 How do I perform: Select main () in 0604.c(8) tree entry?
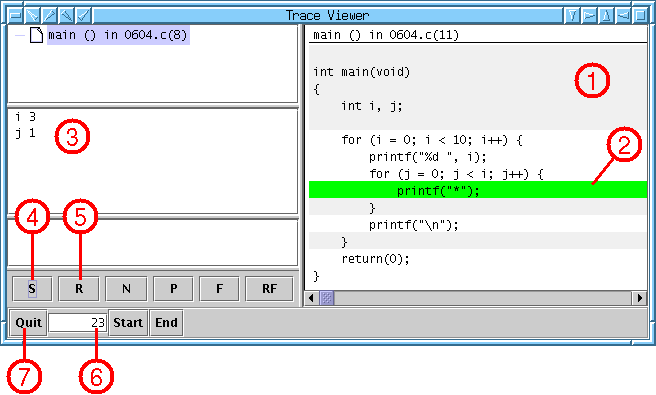click(x=118, y=35)
